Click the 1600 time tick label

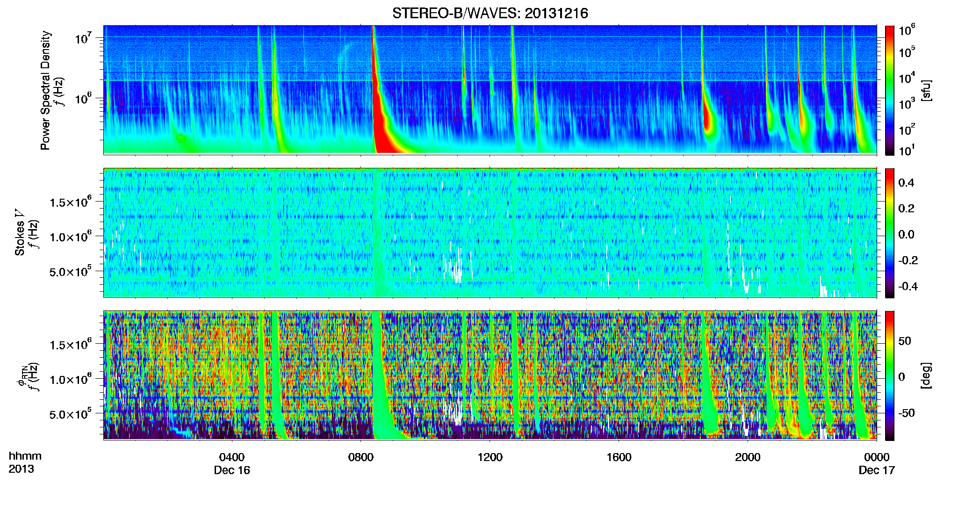coord(619,457)
